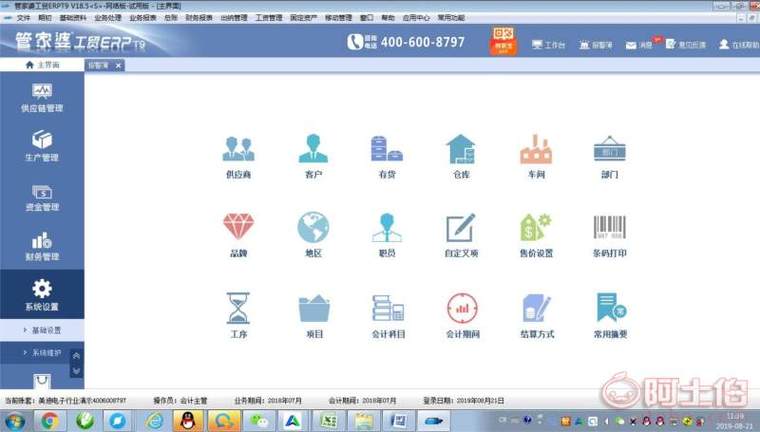This screenshot has width=760, height=432.
Task: Expand the 系统维护 submenu item
Action: (x=42, y=353)
